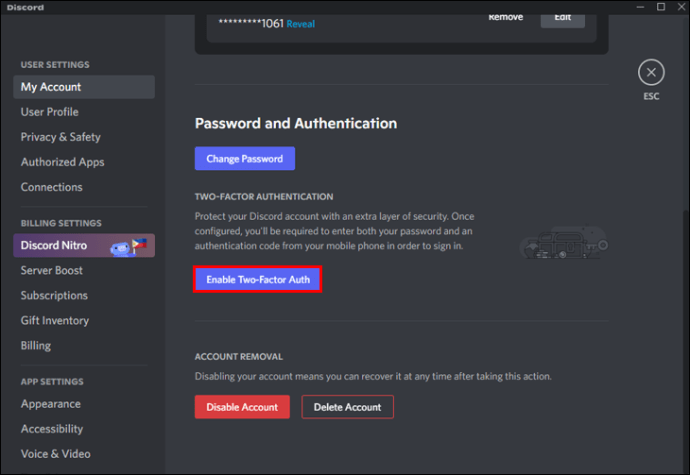Reveal the hidden phone number

point(300,22)
